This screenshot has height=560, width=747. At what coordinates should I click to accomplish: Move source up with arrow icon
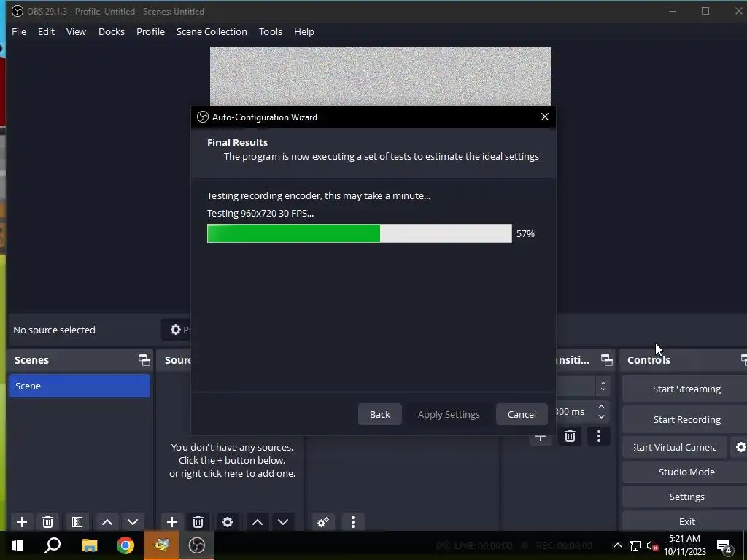[x=258, y=522]
